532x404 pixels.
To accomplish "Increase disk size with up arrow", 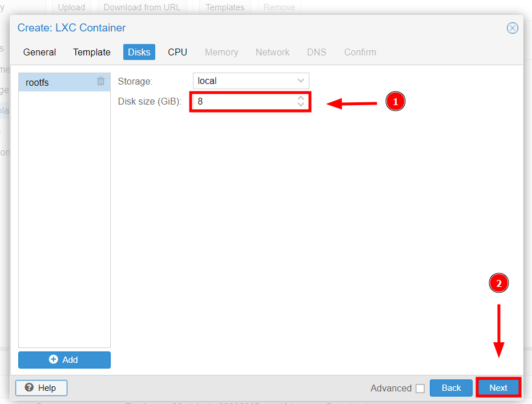I will 301,98.
